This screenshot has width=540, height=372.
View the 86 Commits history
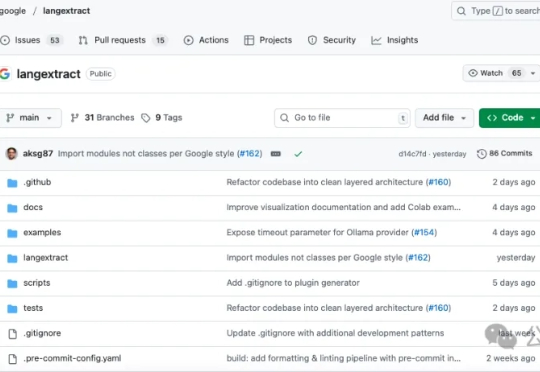pyautogui.click(x=505, y=154)
